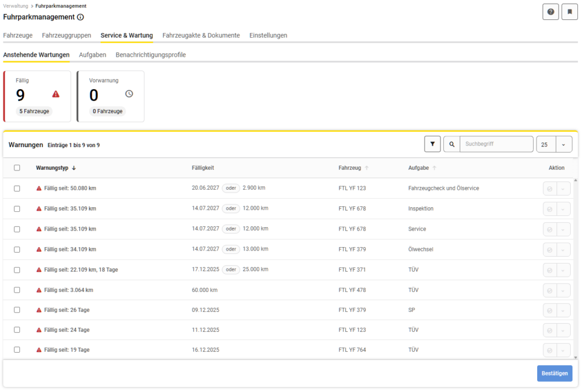Check the Ölwechsel row checkbox
Screen dimensions: 582x392
17,249
